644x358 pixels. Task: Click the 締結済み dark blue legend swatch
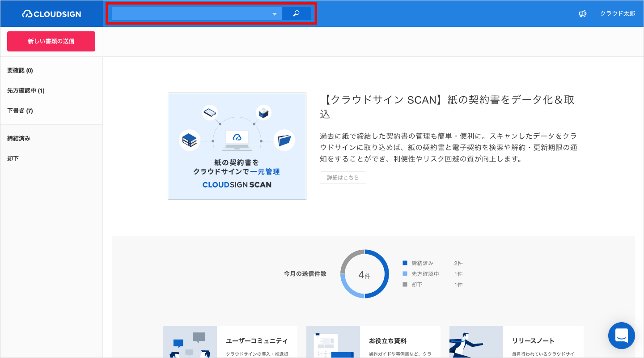click(405, 263)
